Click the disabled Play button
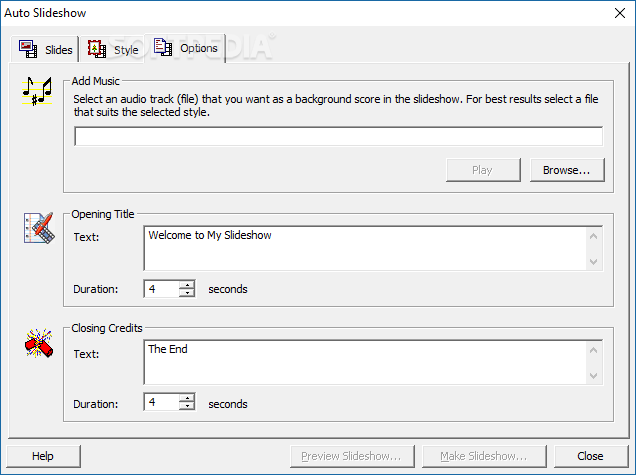This screenshot has width=636, height=475. coord(483,170)
